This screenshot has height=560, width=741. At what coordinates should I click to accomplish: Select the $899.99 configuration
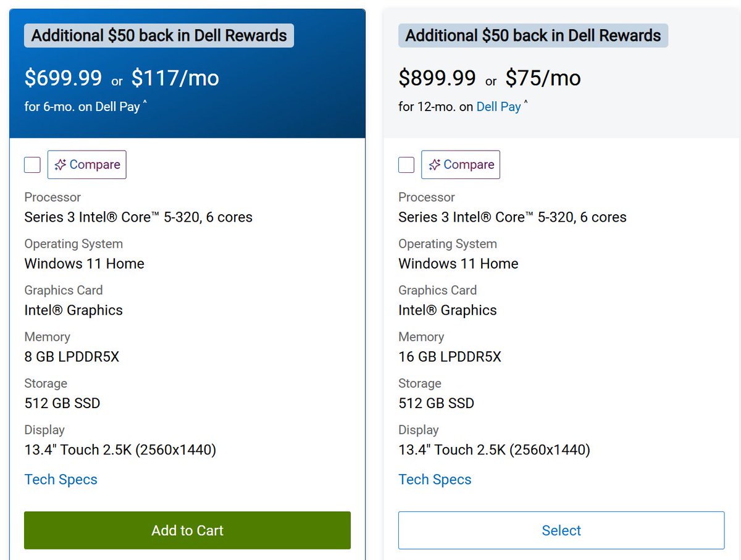click(x=561, y=530)
